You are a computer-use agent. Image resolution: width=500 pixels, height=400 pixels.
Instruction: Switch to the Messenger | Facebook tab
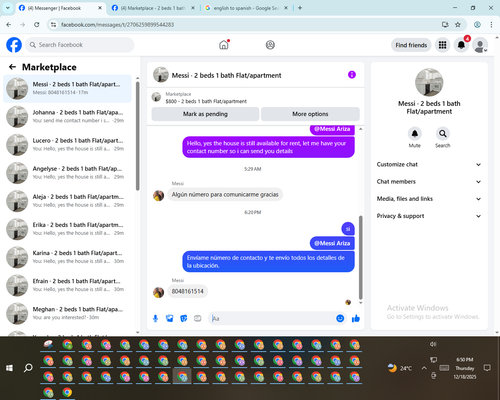pyautogui.click(x=61, y=8)
